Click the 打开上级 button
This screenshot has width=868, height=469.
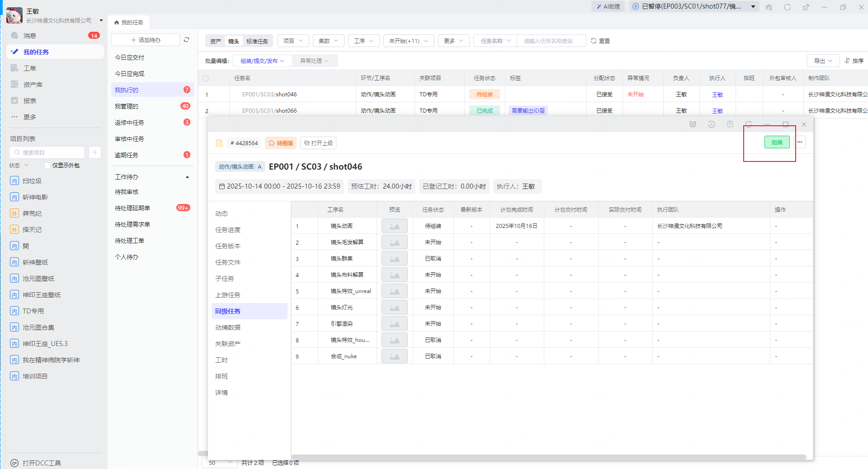(x=319, y=143)
